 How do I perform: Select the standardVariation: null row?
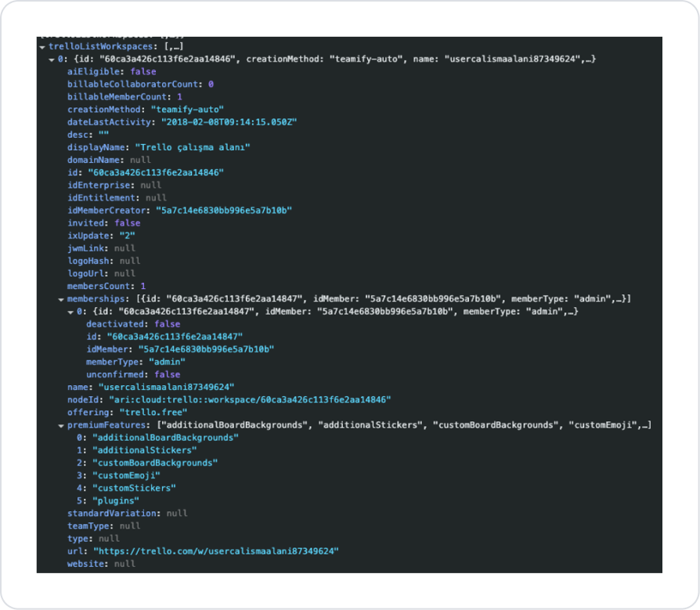pyautogui.click(x=127, y=514)
